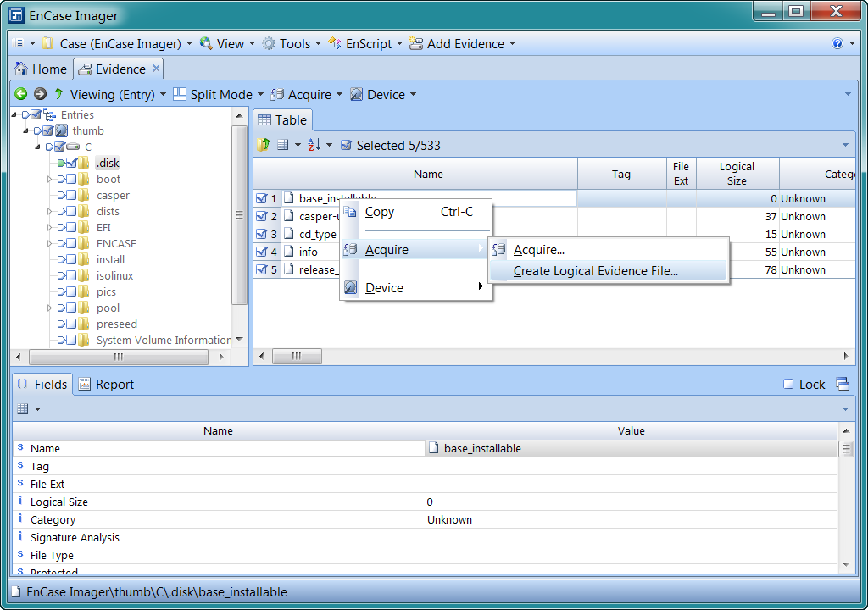
Task: Click the A-Z sort icon
Action: tap(314, 145)
